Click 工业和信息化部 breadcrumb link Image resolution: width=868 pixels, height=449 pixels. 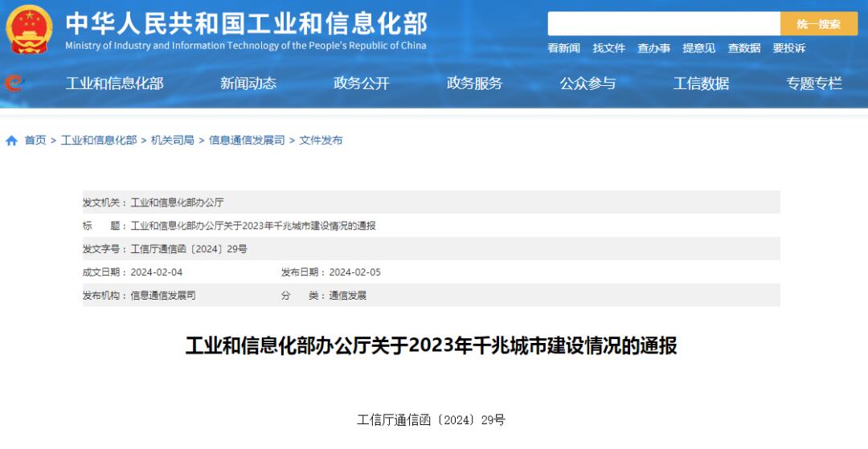click(x=99, y=141)
